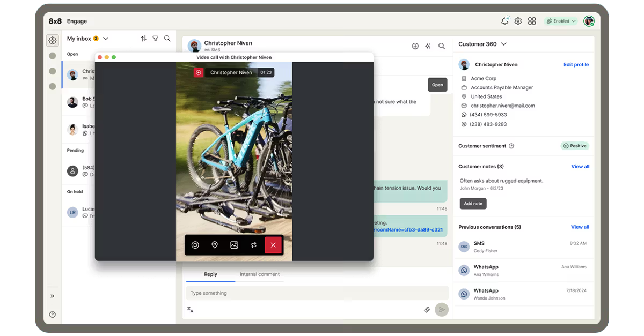Click the stop icon in video controls
The height and width of the screenshot is (336, 644).
(x=195, y=245)
